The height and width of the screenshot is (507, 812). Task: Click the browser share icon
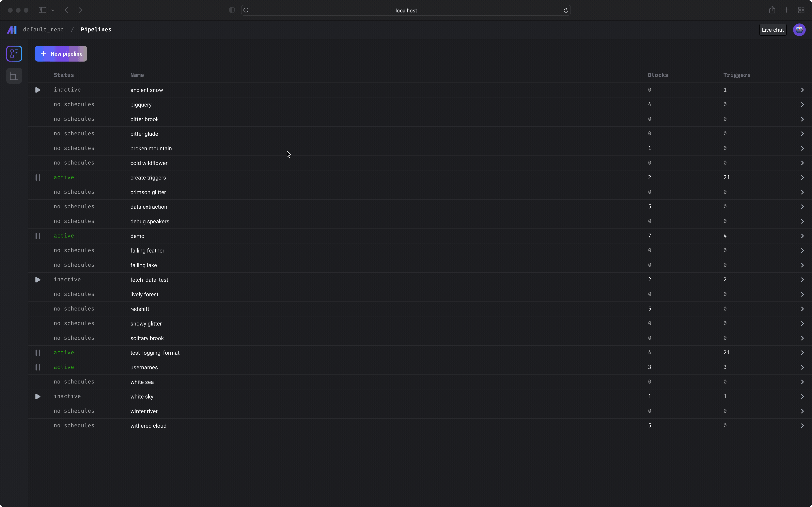pos(772,10)
